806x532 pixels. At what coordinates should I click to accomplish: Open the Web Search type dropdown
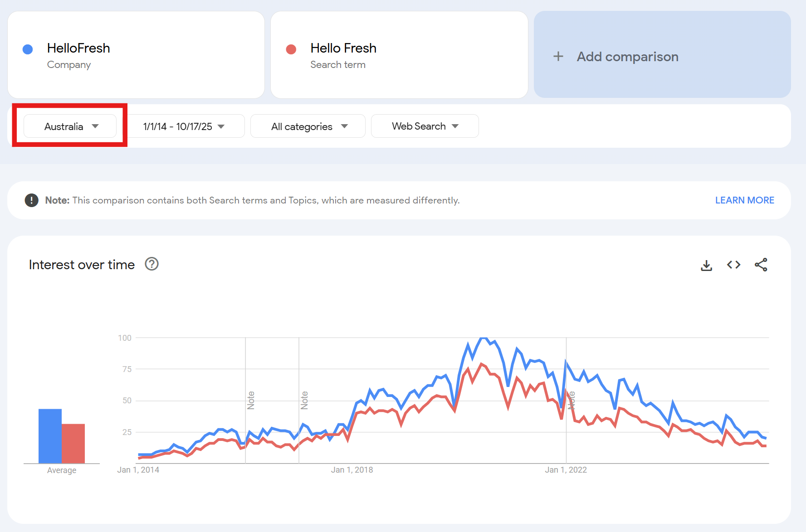(x=425, y=126)
